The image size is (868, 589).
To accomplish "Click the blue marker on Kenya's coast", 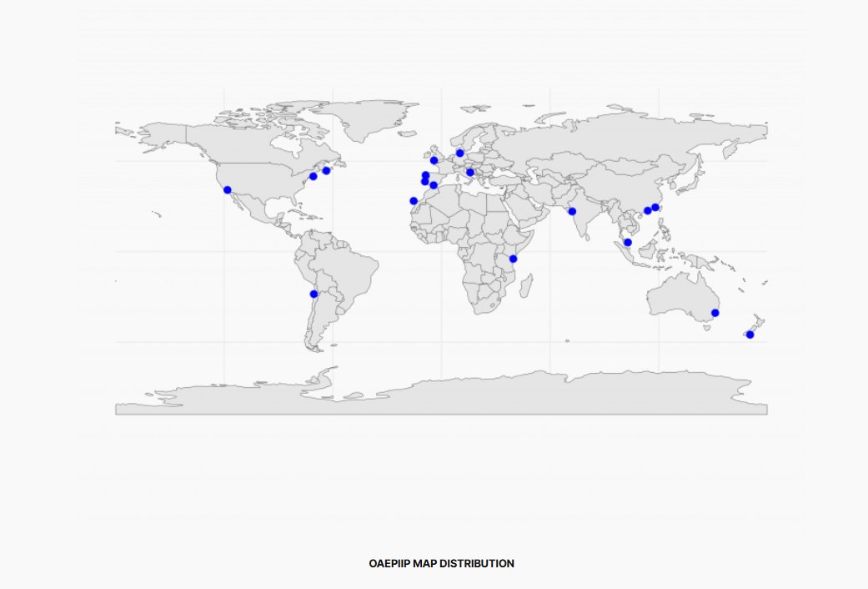I will point(513,259).
